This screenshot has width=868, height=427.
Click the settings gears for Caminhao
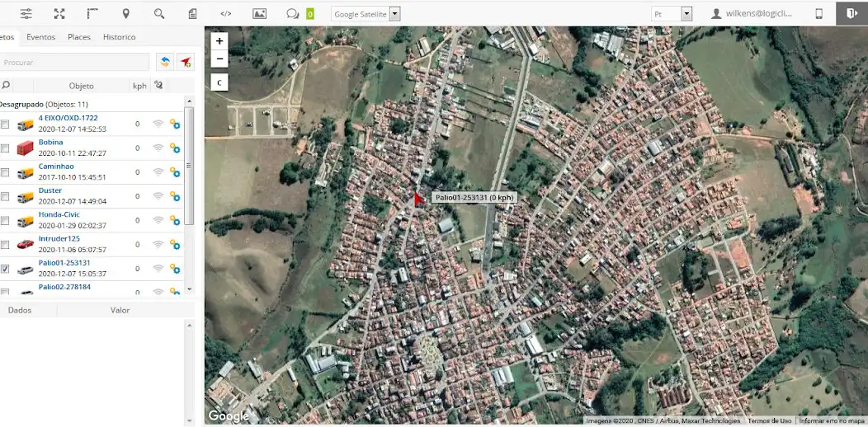[x=175, y=172]
